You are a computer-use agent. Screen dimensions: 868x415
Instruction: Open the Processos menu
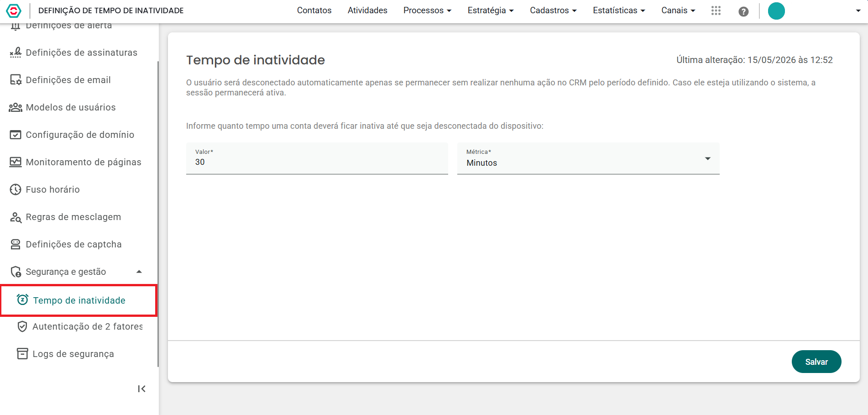[427, 11]
